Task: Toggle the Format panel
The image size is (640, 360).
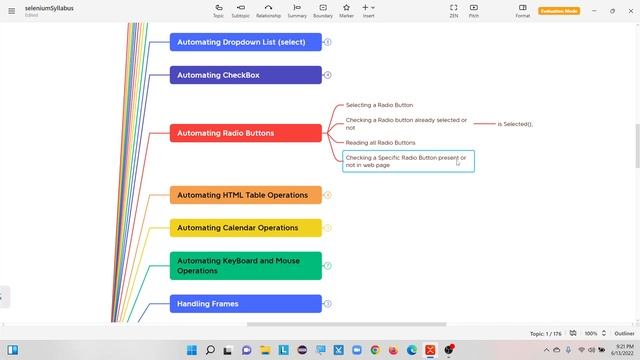Action: (522, 11)
